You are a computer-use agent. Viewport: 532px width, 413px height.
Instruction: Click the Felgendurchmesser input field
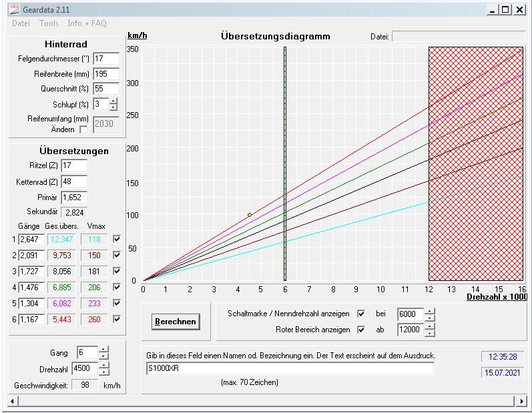(x=105, y=59)
